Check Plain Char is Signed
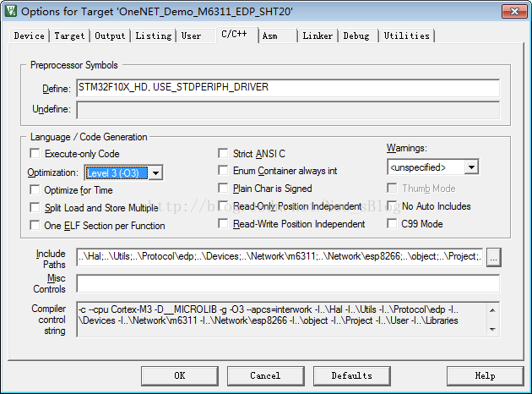 [x=223, y=188]
